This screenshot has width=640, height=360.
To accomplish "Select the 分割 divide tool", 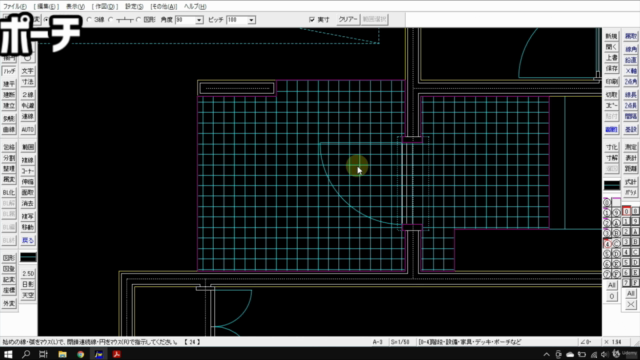I will click(x=9, y=158).
